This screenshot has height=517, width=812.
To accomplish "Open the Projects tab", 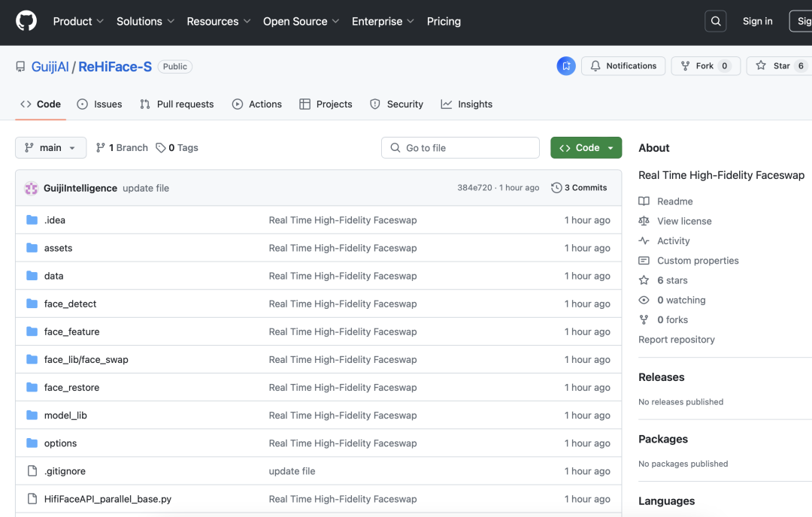I will [x=326, y=104].
